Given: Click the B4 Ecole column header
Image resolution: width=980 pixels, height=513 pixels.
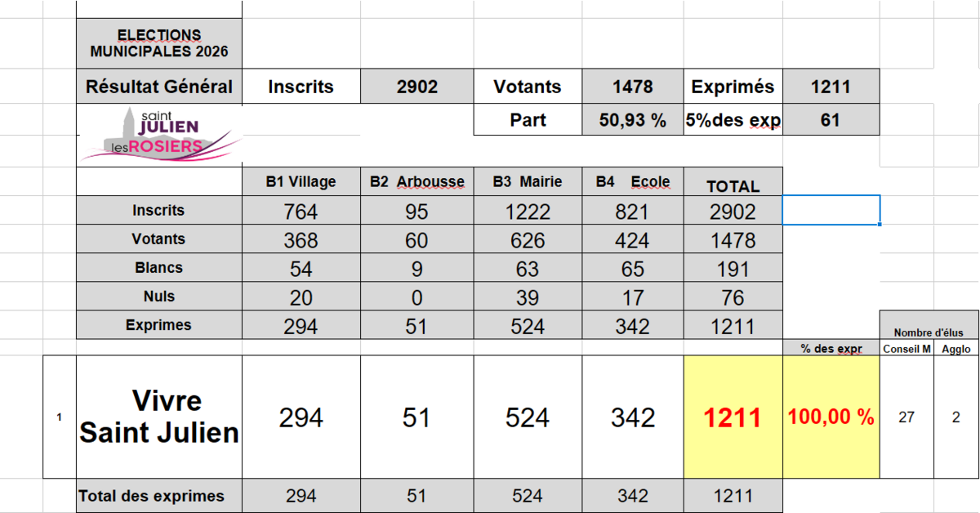Looking at the screenshot, I should click(633, 181).
